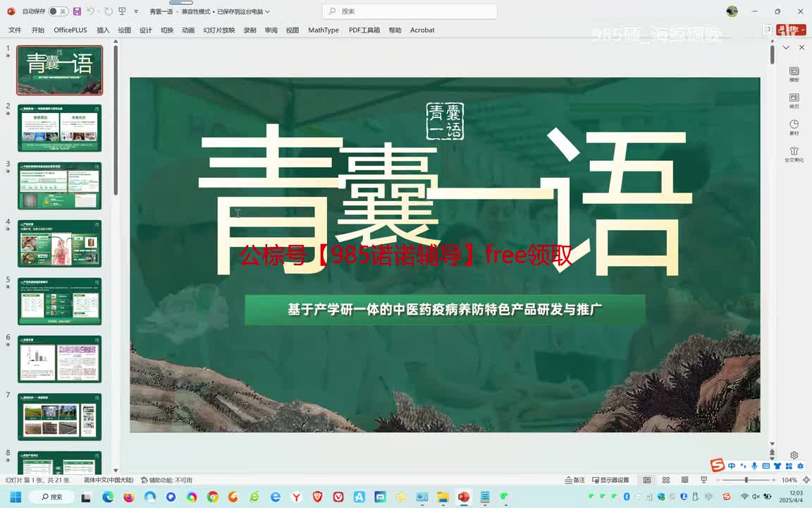The width and height of the screenshot is (812, 508).
Task: Open the 文件 menu
Action: (15, 30)
